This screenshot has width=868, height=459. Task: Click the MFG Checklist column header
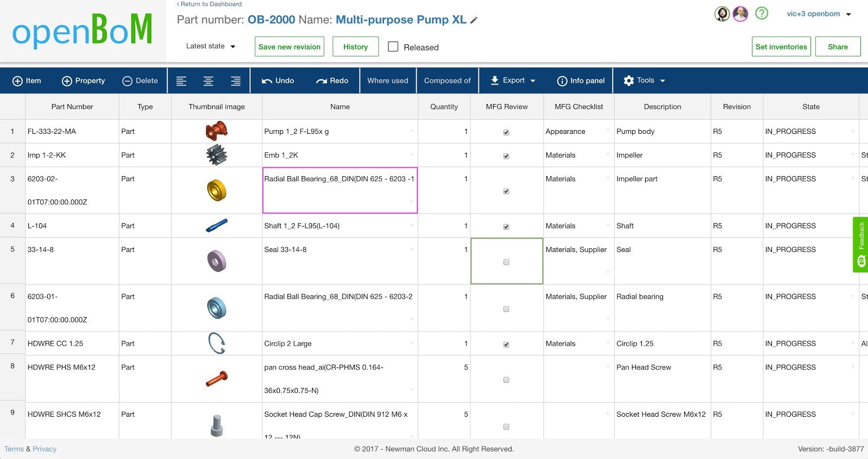click(x=578, y=107)
